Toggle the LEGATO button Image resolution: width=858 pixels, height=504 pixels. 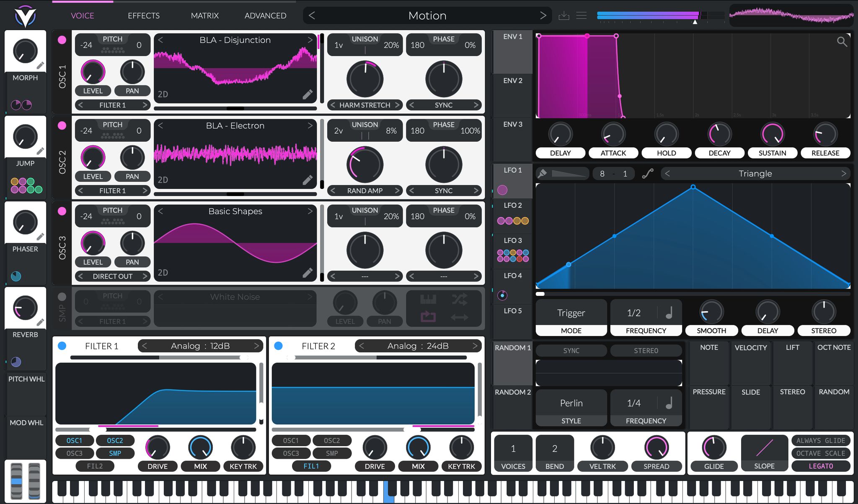tap(820, 466)
